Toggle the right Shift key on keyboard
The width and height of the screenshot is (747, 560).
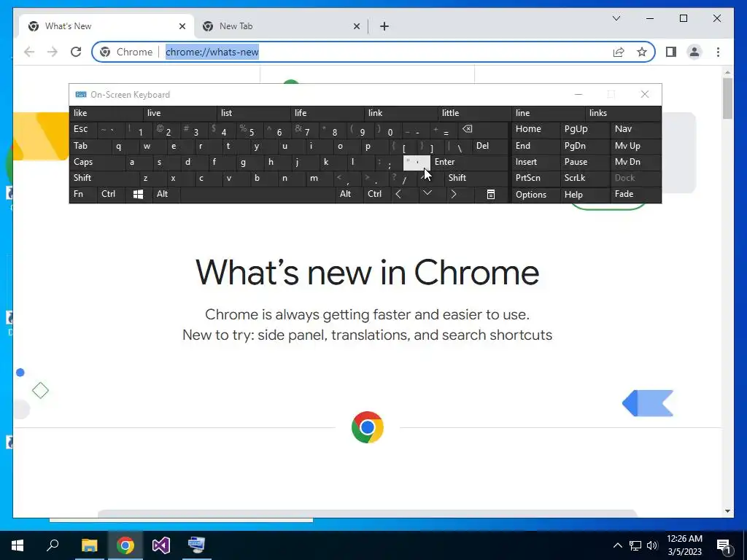pos(476,178)
